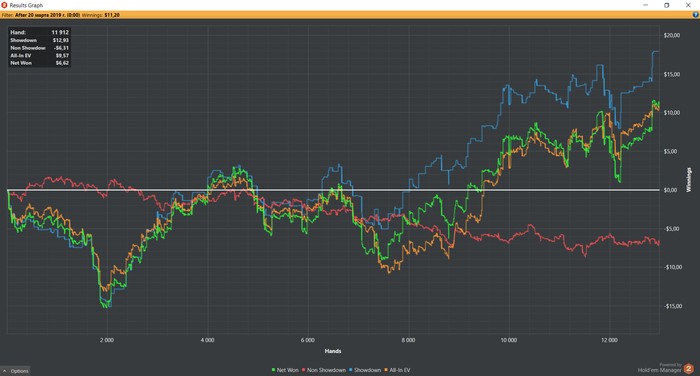
Task: Click the $20,00 axis label
Action: [672, 35]
